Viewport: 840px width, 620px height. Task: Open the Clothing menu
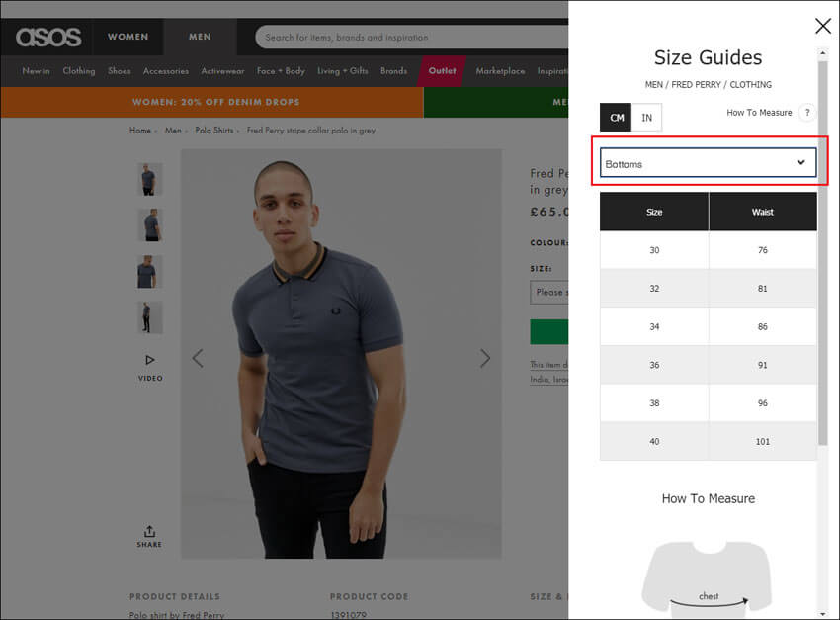click(x=79, y=71)
